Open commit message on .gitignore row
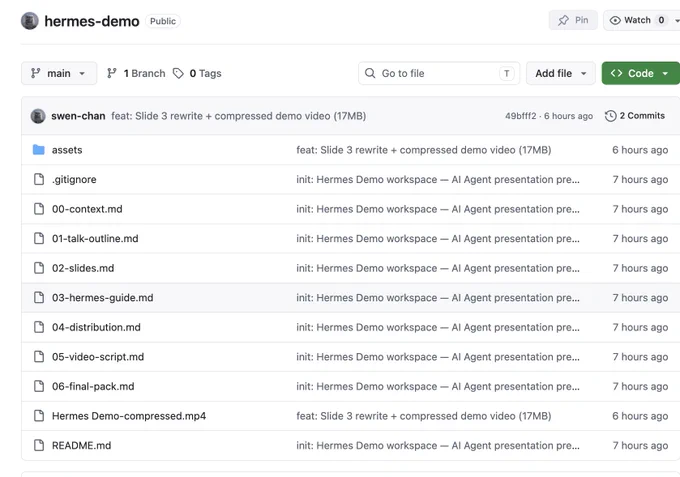Image resolution: width=680 pixels, height=477 pixels. [438, 180]
